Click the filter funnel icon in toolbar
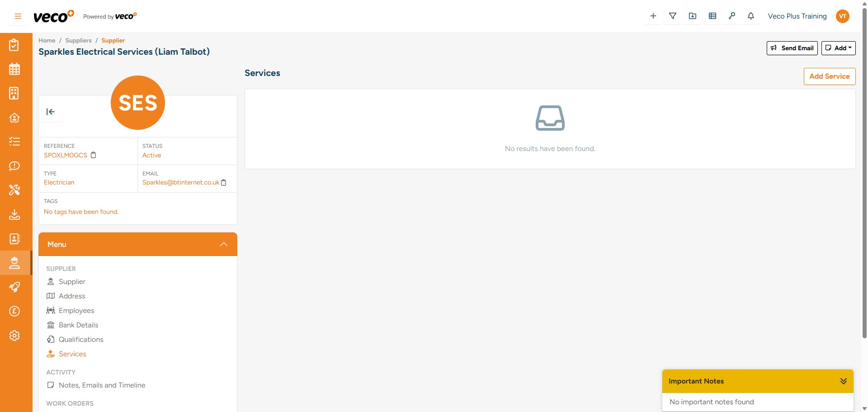 [673, 16]
